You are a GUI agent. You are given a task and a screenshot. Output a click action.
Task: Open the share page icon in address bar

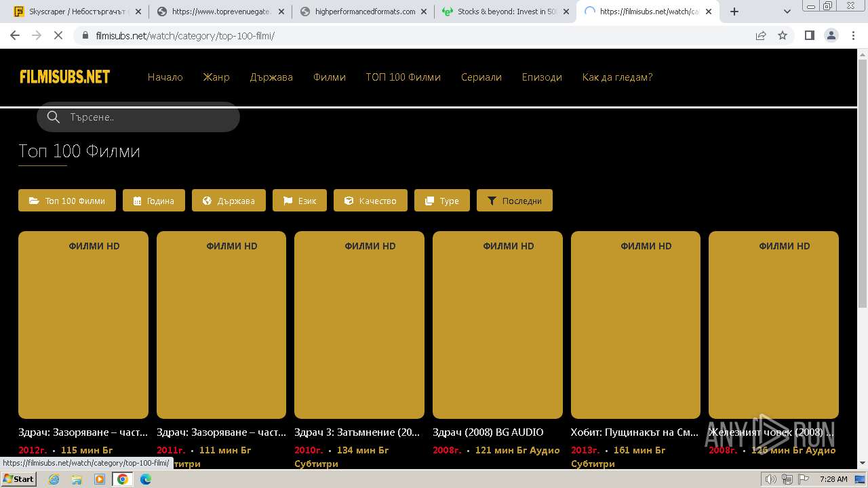(x=761, y=35)
